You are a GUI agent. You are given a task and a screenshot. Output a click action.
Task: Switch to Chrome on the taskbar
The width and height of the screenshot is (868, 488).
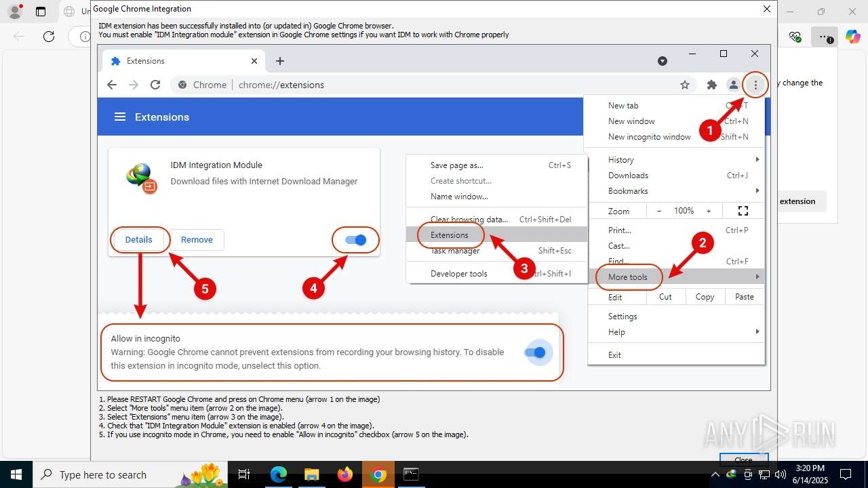(378, 474)
